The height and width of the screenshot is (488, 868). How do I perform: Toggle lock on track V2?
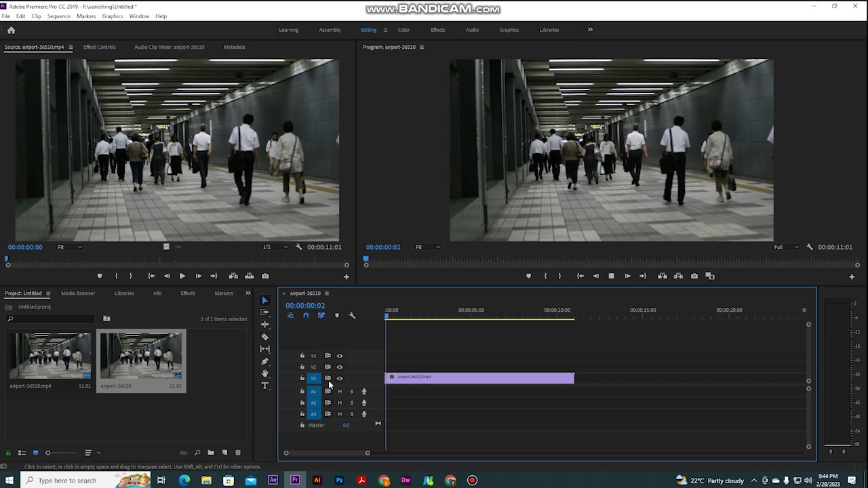click(x=302, y=367)
